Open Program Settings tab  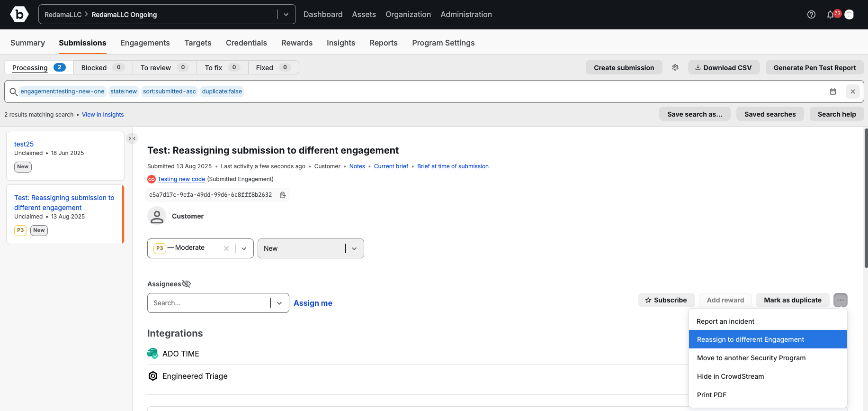443,43
